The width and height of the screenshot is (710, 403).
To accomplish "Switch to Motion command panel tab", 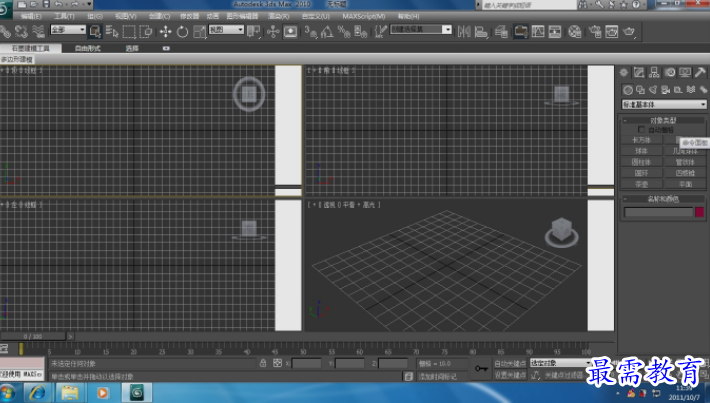I will click(670, 72).
